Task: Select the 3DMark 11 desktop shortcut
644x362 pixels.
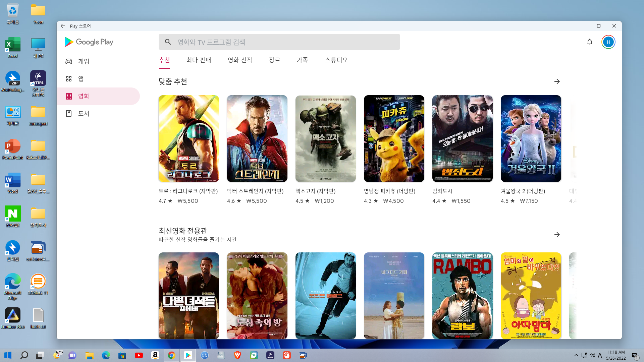Action: pos(38,284)
